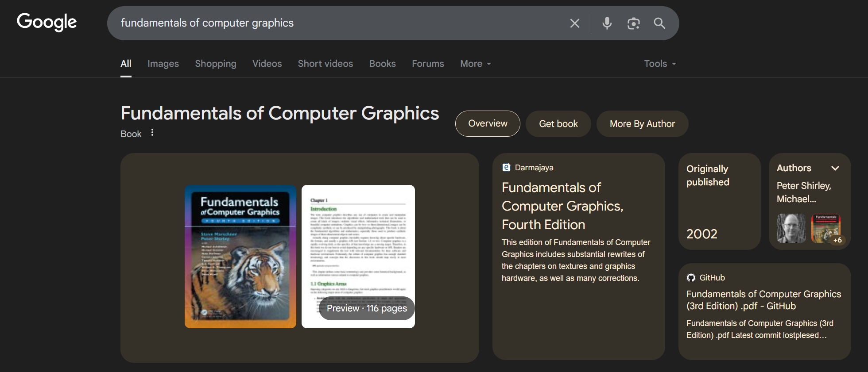
Task: Click the Preview 116 pages badge
Action: coord(367,308)
